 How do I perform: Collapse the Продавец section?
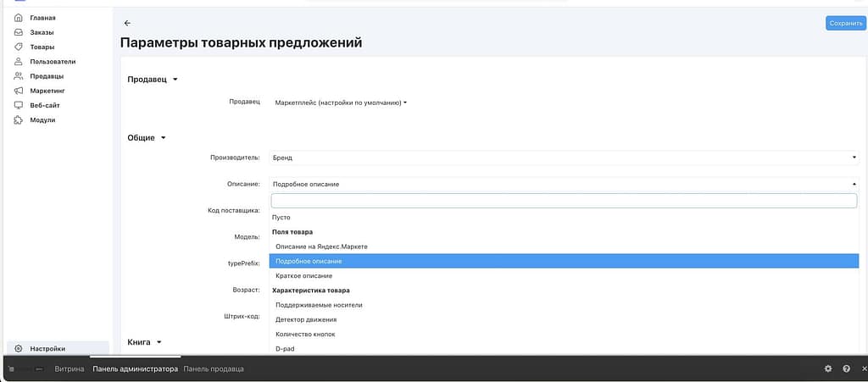(153, 80)
